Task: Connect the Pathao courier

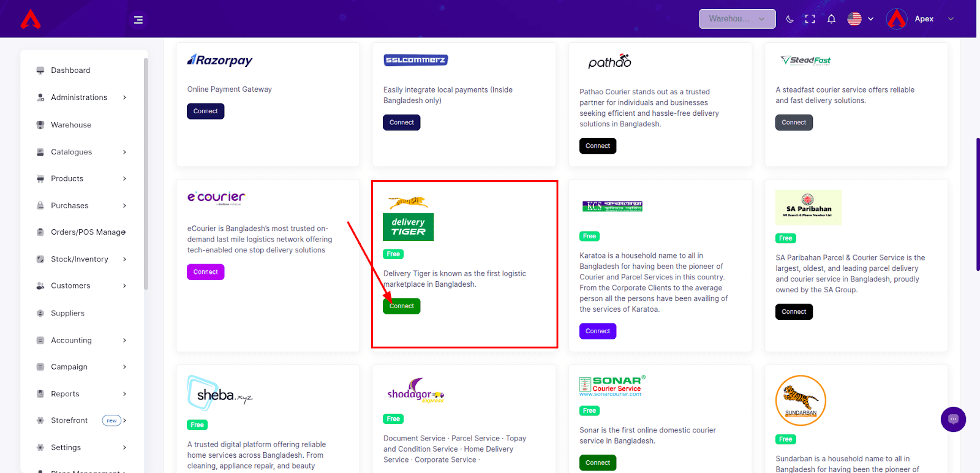Action: pos(598,146)
